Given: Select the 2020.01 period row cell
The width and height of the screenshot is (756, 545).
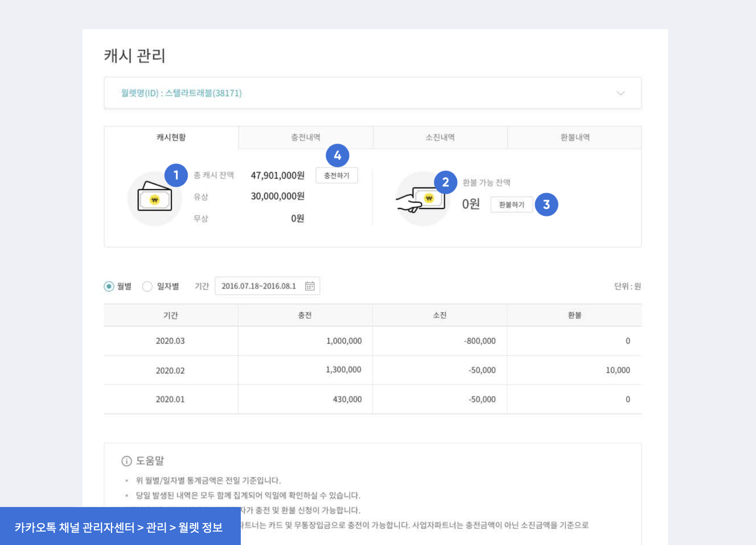Looking at the screenshot, I should click(170, 399).
